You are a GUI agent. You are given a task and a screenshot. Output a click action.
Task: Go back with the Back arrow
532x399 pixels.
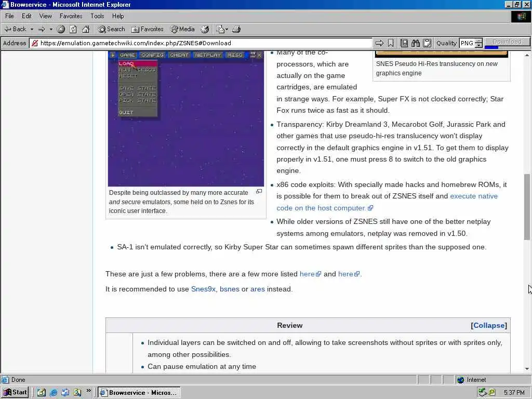(x=15, y=29)
